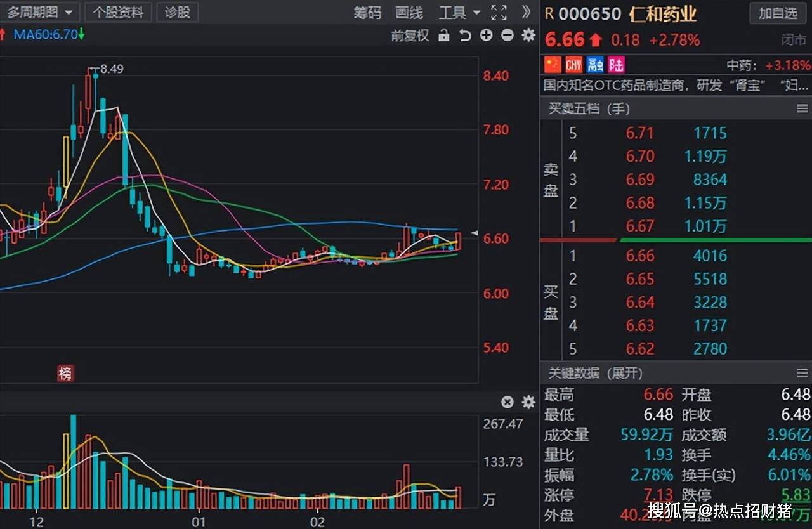
Task: Click the undo arrow icon in chart toolbar
Action: [x=465, y=36]
